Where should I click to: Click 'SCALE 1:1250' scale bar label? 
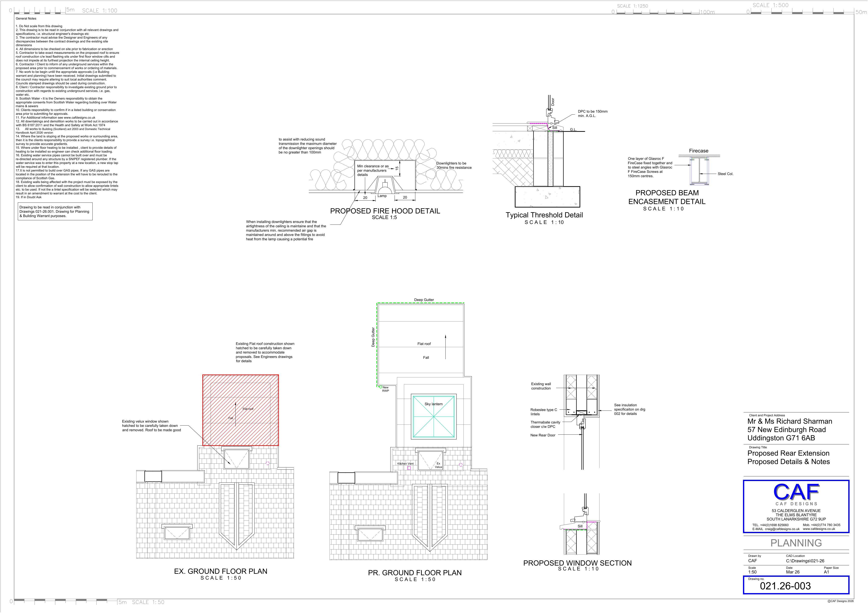point(632,6)
